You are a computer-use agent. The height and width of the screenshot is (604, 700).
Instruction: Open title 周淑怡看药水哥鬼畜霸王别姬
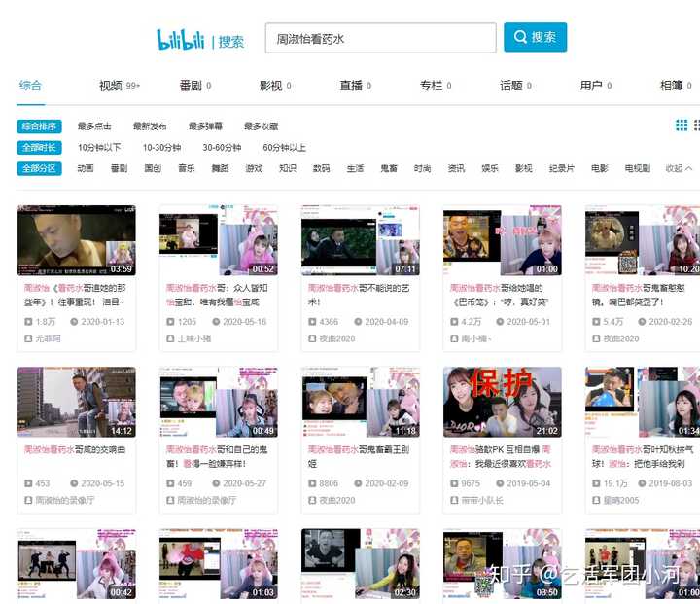tap(359, 456)
